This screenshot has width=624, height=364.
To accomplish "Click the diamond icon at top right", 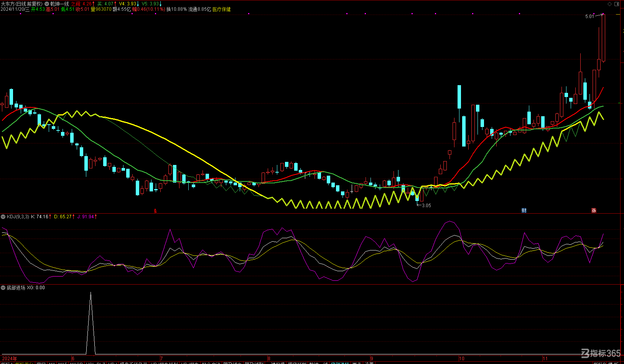I will pyautogui.click(x=610, y=4).
